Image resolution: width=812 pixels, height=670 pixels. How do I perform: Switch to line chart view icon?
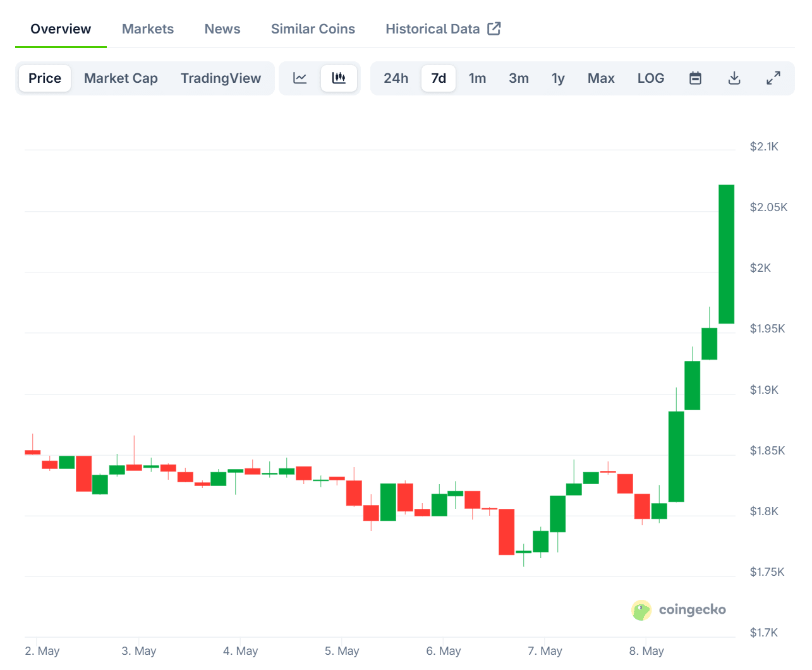click(300, 78)
